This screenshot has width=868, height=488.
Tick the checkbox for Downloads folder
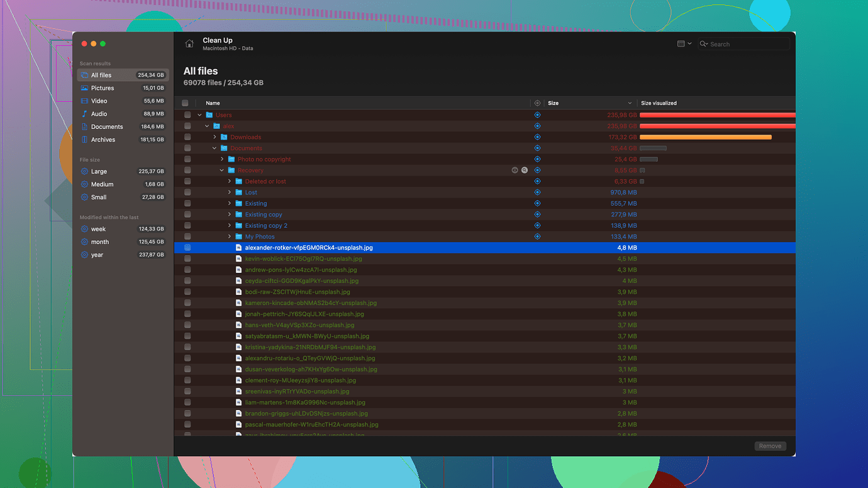tap(187, 137)
